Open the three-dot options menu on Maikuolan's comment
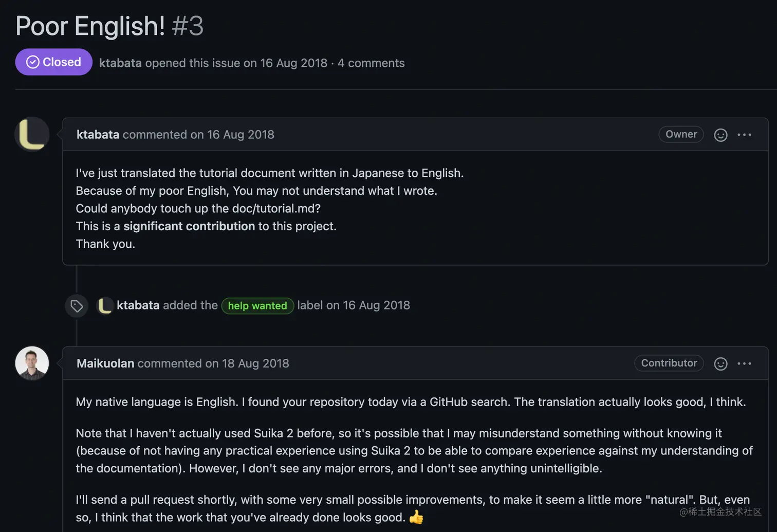This screenshot has height=532, width=777. click(x=744, y=363)
